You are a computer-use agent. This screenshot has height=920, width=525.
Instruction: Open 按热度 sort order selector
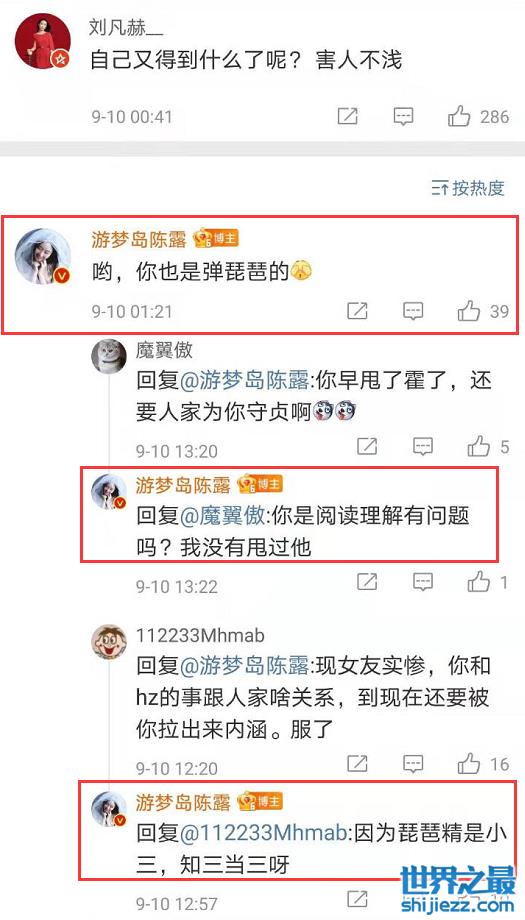pos(468,188)
